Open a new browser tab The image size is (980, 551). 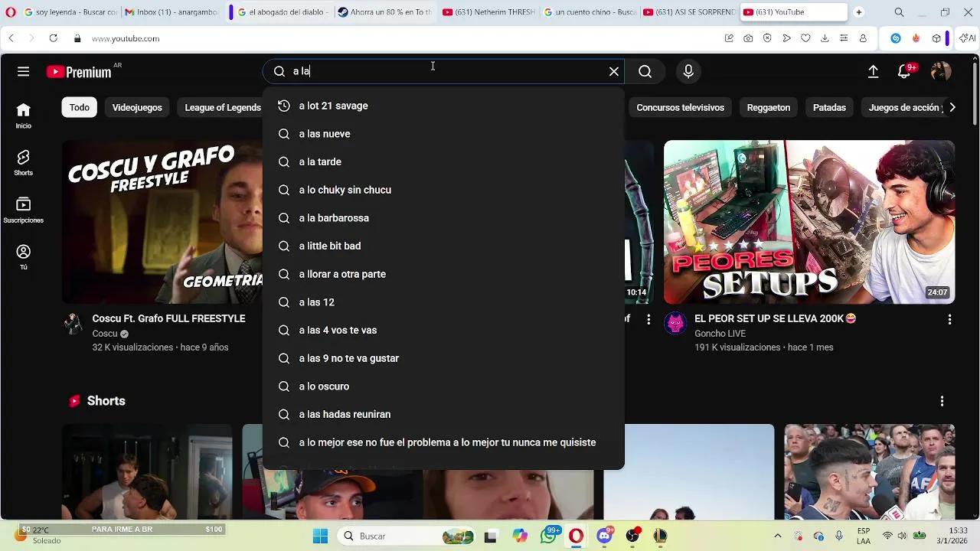pyautogui.click(x=858, y=12)
